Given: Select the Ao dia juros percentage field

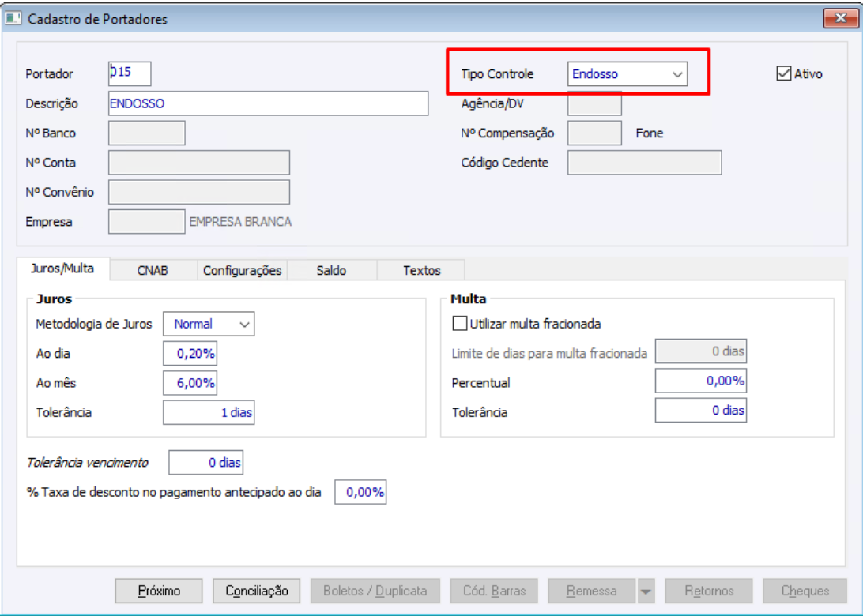Looking at the screenshot, I should pos(190,353).
